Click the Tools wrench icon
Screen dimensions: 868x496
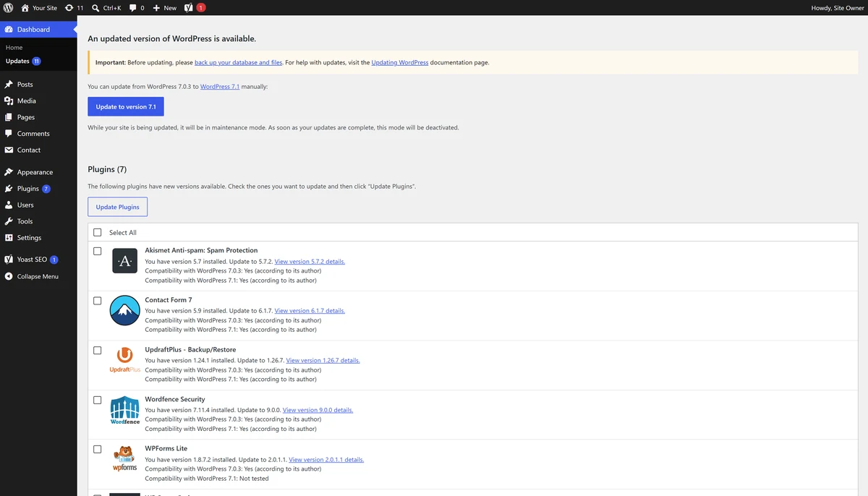9,221
